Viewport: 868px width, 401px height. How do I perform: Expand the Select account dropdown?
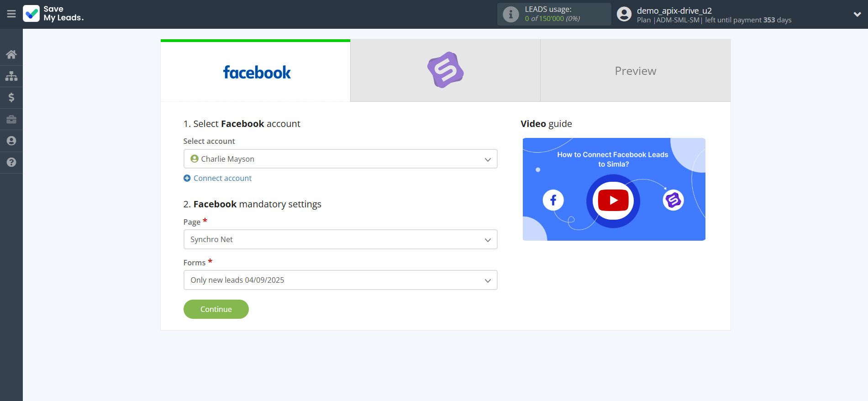click(x=340, y=159)
